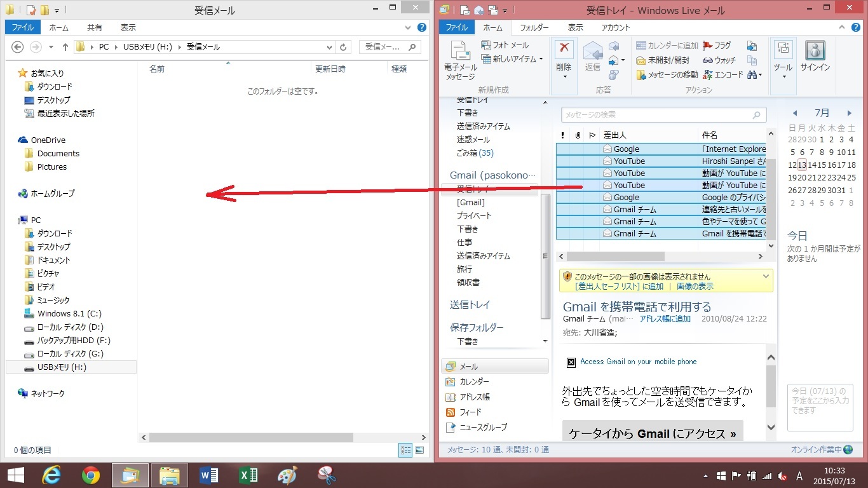
Task: Open Google Chrome from the taskbar
Action: tap(91, 475)
